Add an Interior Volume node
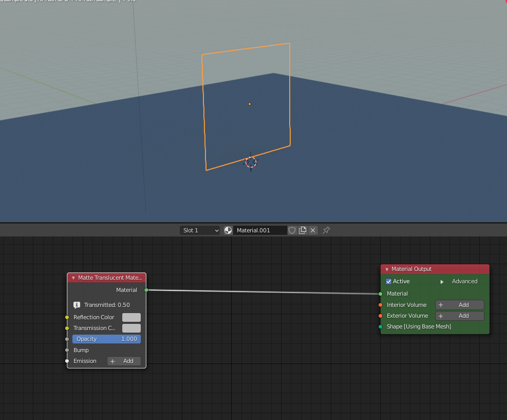 click(x=459, y=305)
